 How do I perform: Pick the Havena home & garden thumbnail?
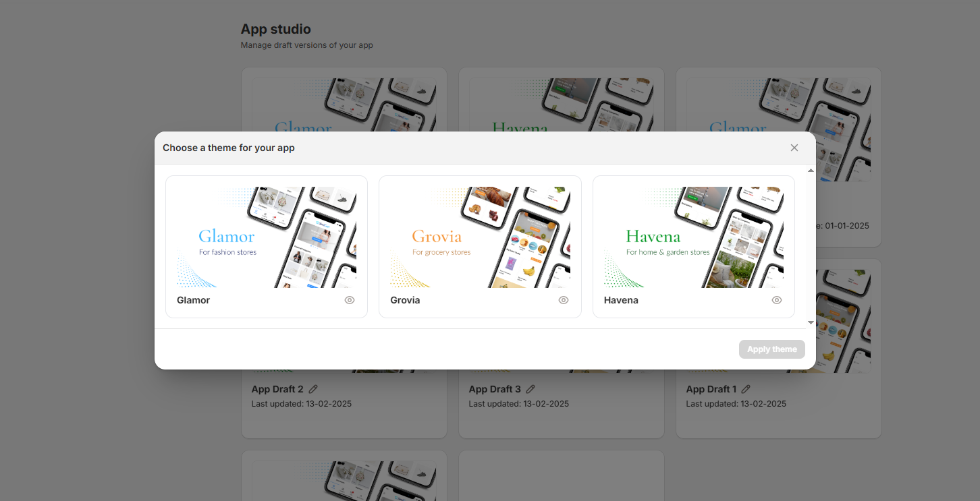coord(693,237)
